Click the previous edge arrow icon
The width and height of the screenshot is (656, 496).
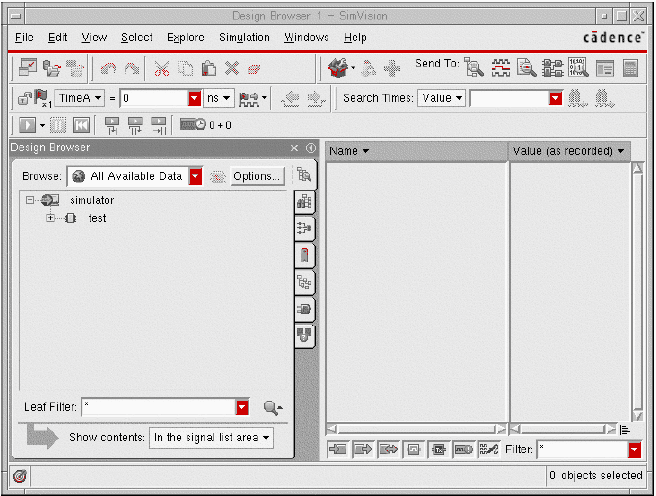tap(290, 99)
